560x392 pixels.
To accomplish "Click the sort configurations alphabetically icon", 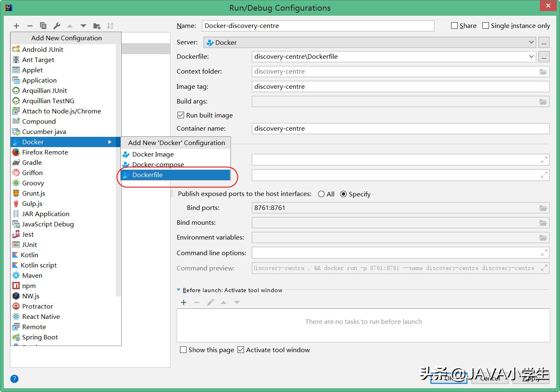I will pos(110,26).
